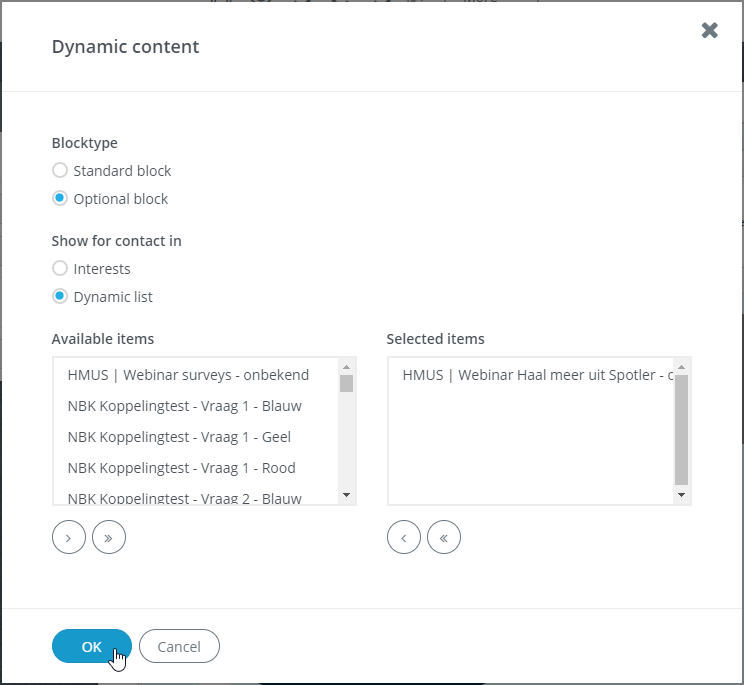
Task: Click the Selected items scroll down arrow
Action: (681, 495)
